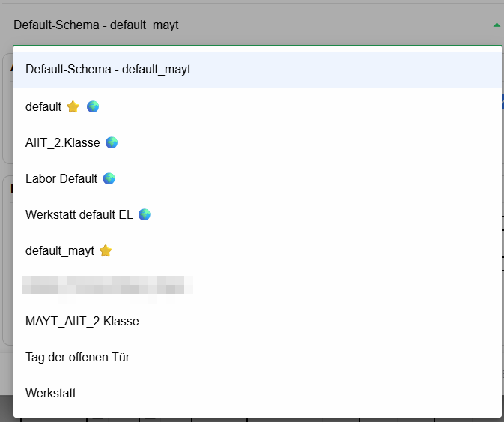
Task: Select the highlighted Default-Schema - default_mayt option
Action: (x=257, y=70)
